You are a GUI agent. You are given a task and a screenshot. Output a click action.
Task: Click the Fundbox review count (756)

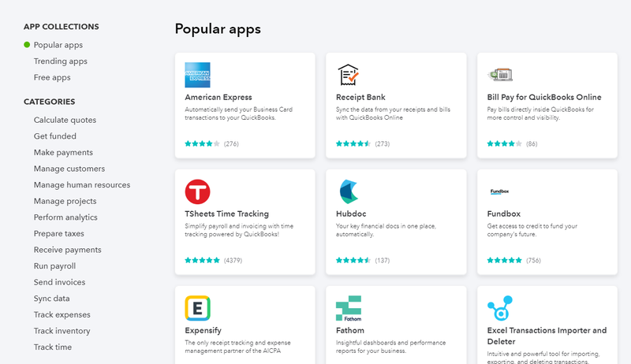coord(533,260)
